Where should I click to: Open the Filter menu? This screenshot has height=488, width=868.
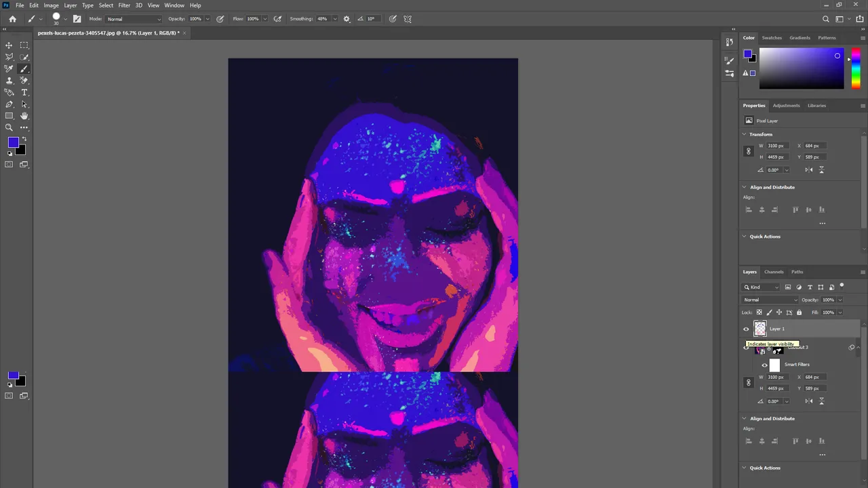click(124, 5)
